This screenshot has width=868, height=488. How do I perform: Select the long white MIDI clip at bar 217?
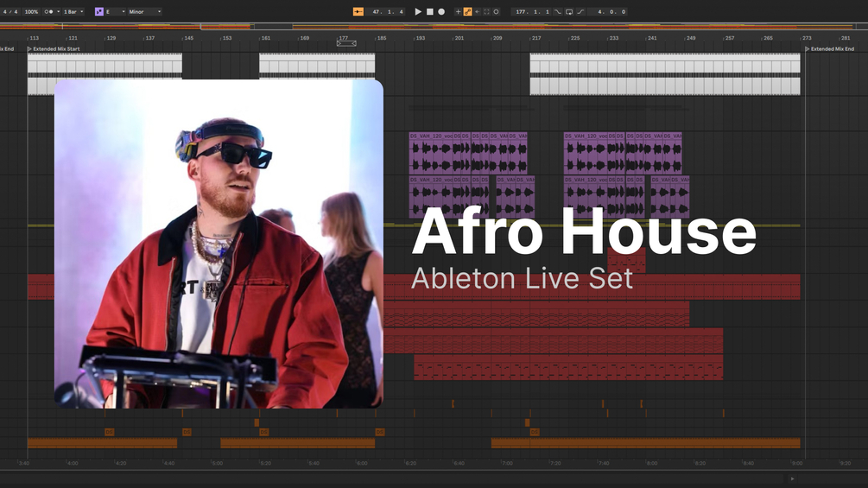click(665, 64)
